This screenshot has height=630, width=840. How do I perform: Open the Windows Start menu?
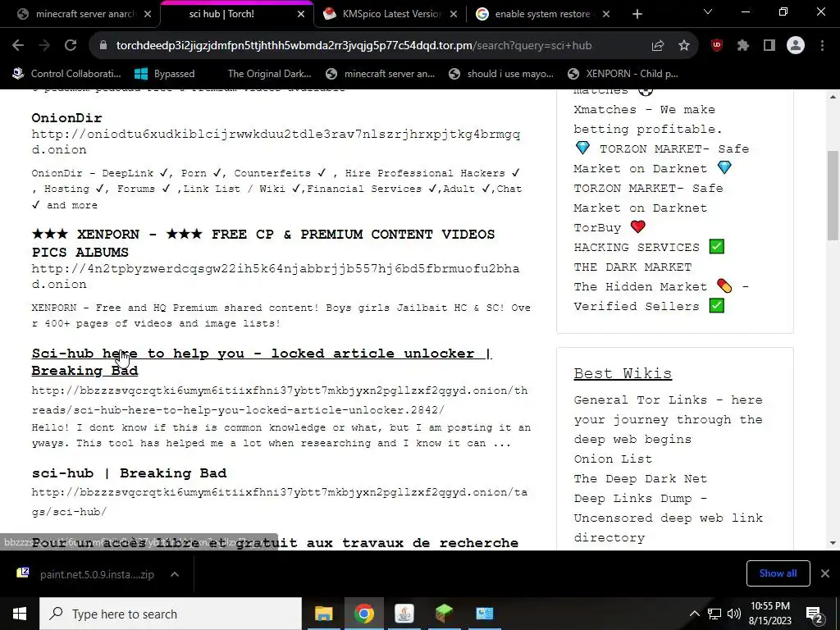[x=20, y=614]
